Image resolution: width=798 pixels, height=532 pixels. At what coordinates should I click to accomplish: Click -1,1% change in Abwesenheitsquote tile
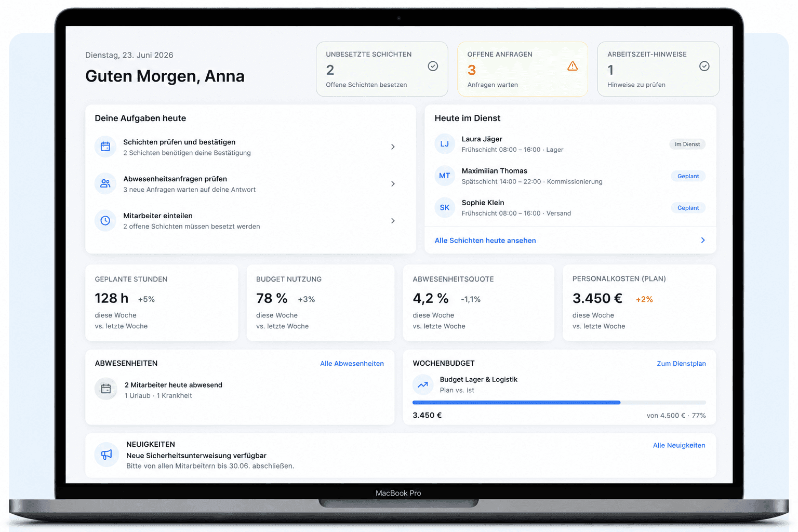(x=471, y=299)
